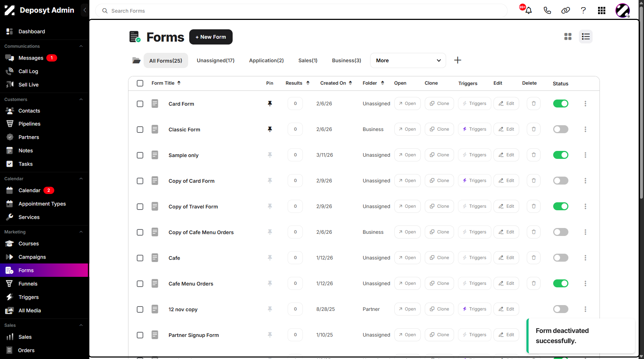The image size is (644, 359).
Task: Open more options for Copy of Travel Form
Action: pos(585,206)
